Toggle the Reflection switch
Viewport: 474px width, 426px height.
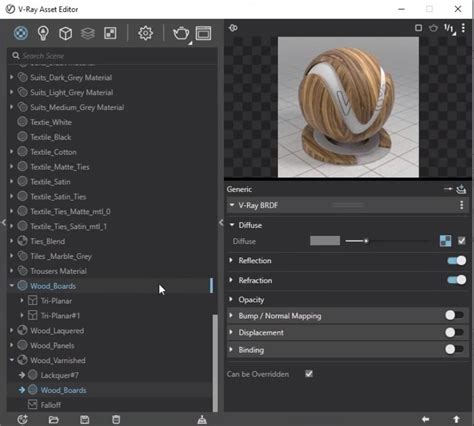tap(457, 261)
